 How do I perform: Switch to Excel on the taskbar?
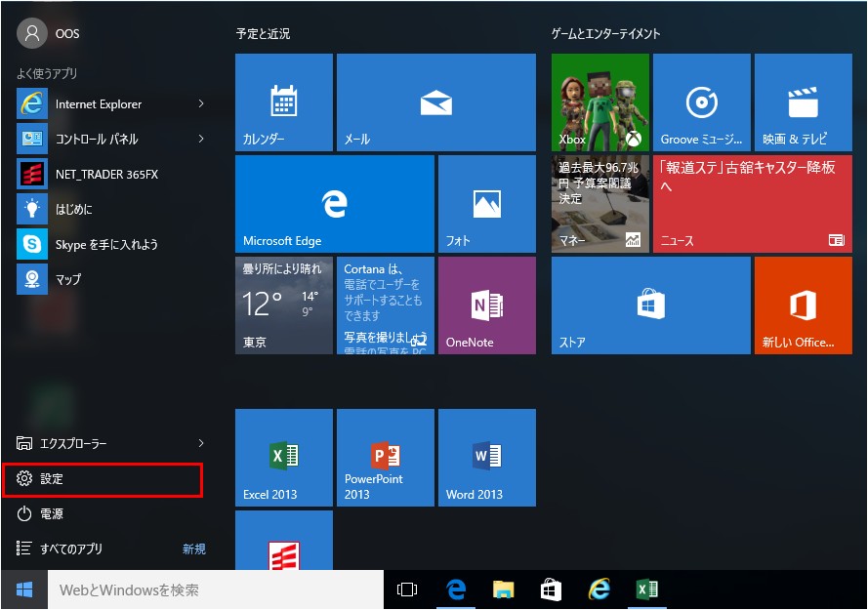(x=647, y=590)
